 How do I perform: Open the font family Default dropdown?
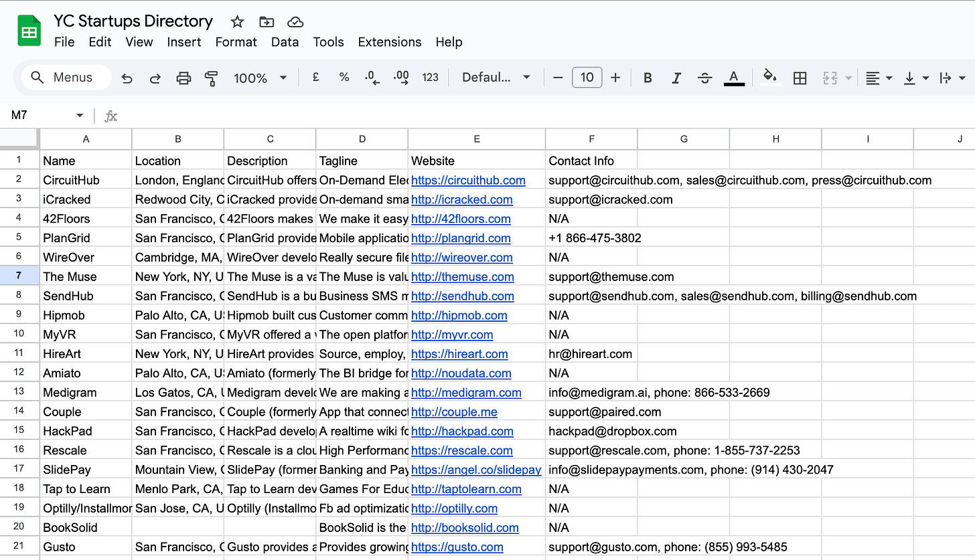tap(496, 78)
